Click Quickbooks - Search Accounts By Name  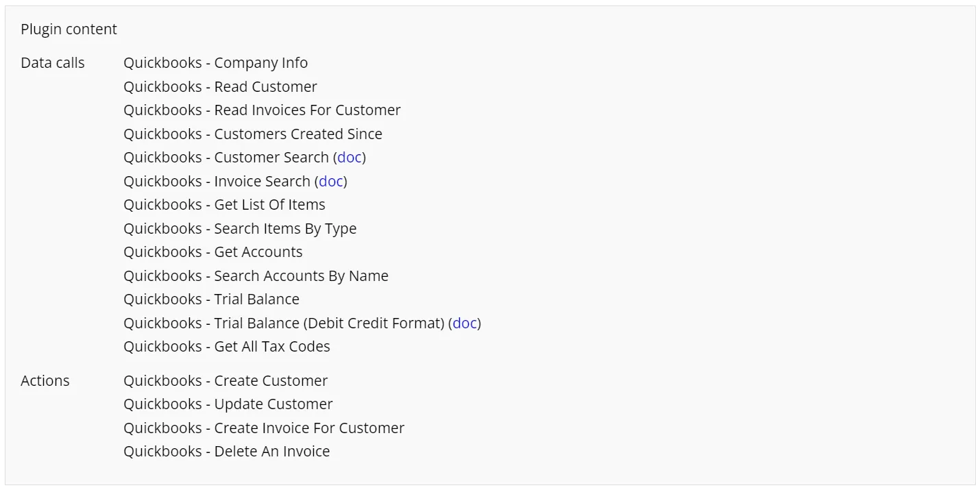pyautogui.click(x=256, y=276)
